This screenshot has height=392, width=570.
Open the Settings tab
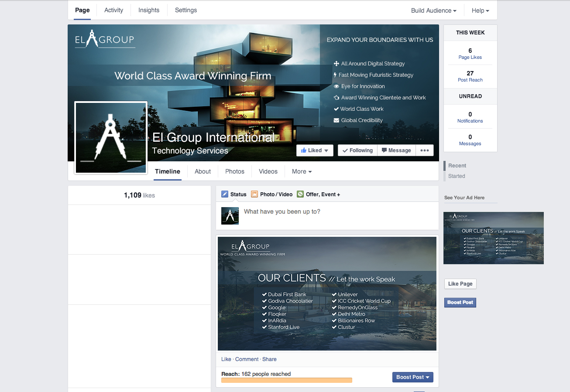[x=185, y=10]
